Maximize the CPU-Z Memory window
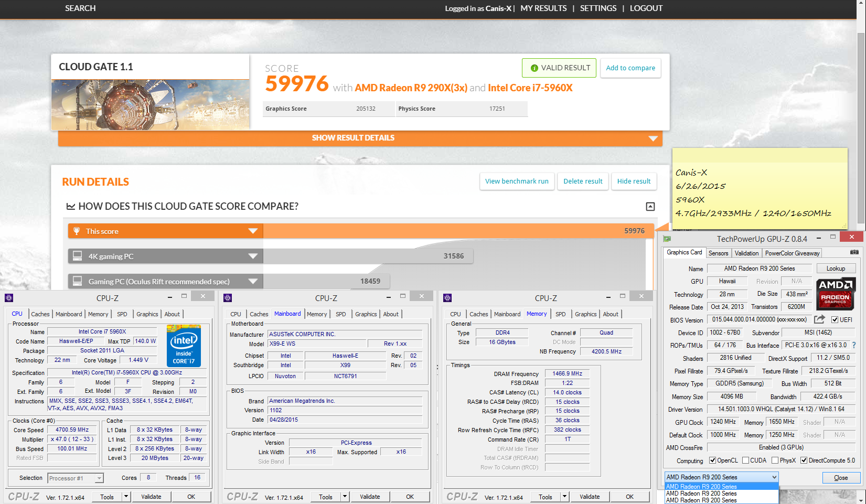866x504 pixels. click(x=623, y=296)
